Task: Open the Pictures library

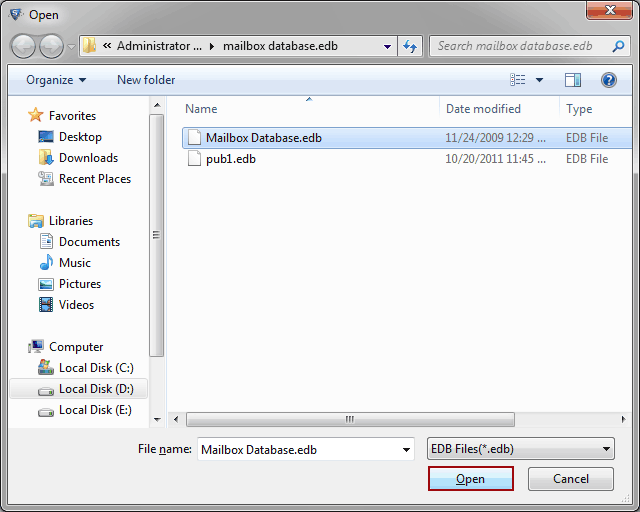Action: tap(80, 284)
